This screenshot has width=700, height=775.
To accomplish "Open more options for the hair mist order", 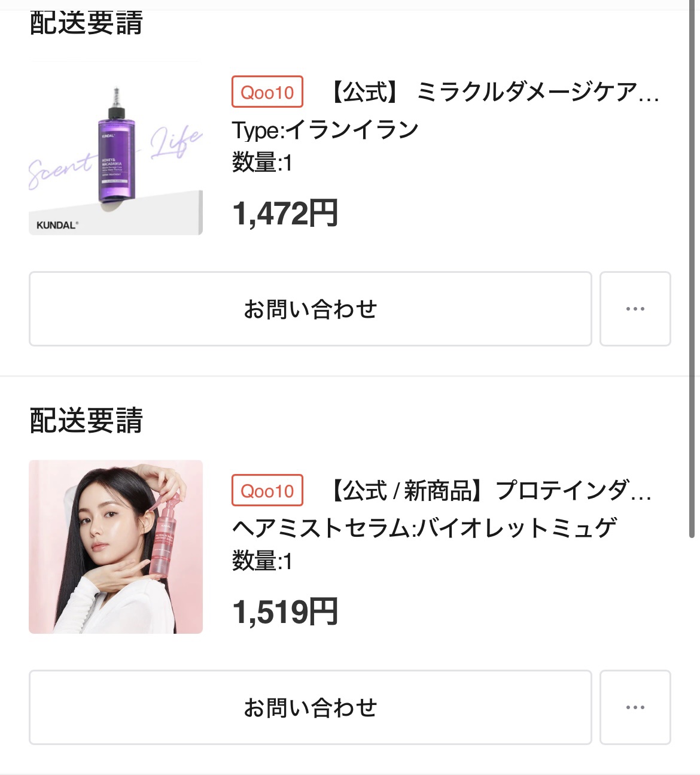I will pos(635,707).
